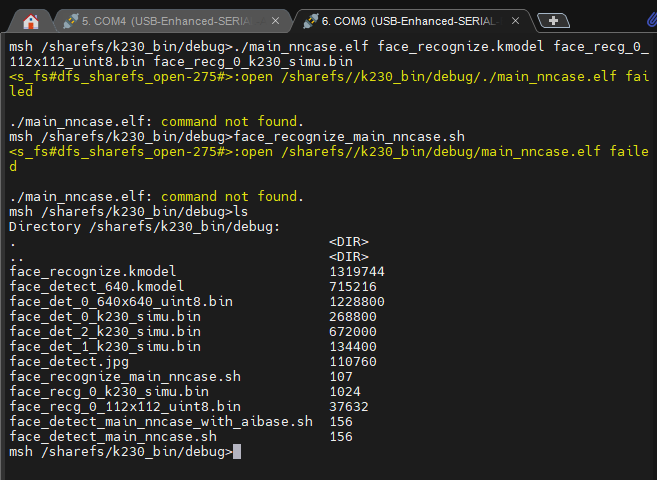Click the file size value 1319744
657x480 pixels.
357,272
